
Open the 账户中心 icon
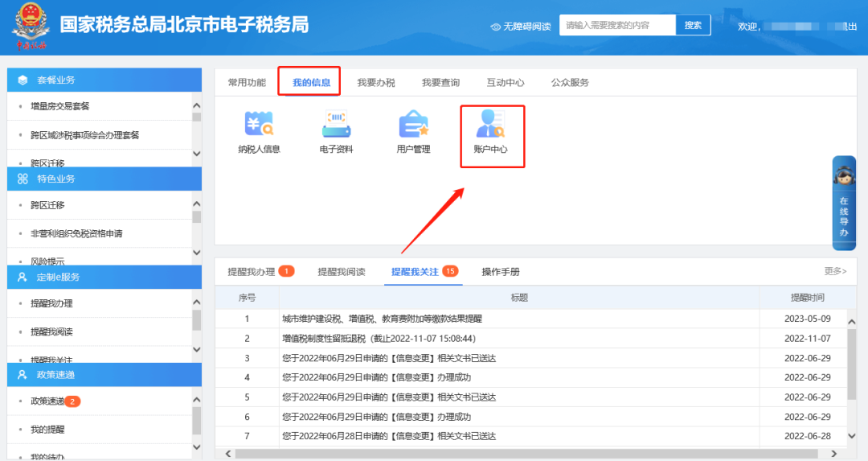point(490,124)
